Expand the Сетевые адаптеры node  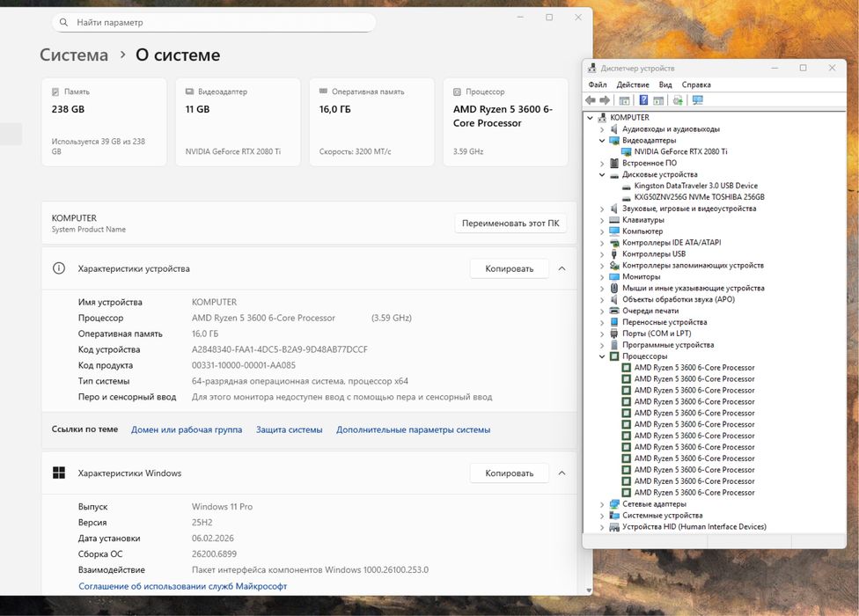(x=602, y=504)
